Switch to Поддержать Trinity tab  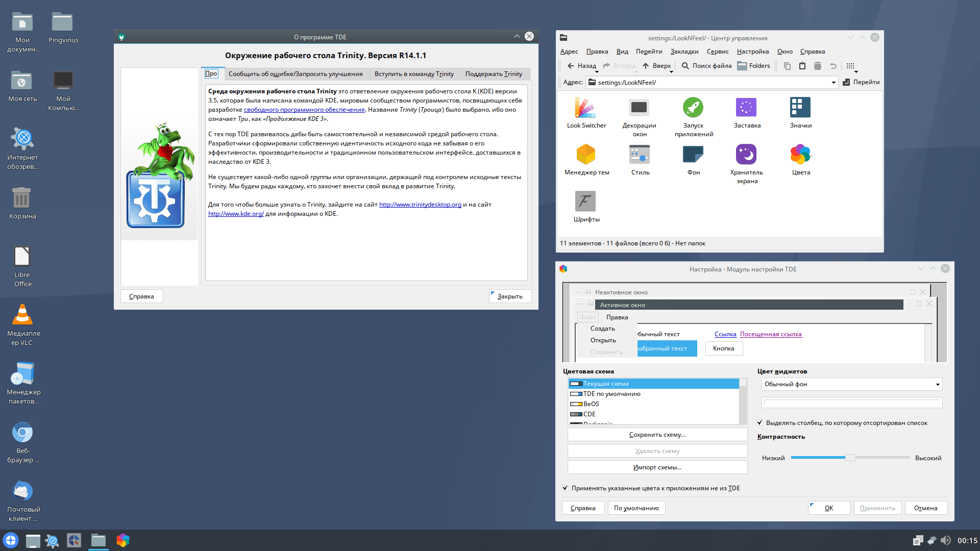tap(494, 74)
